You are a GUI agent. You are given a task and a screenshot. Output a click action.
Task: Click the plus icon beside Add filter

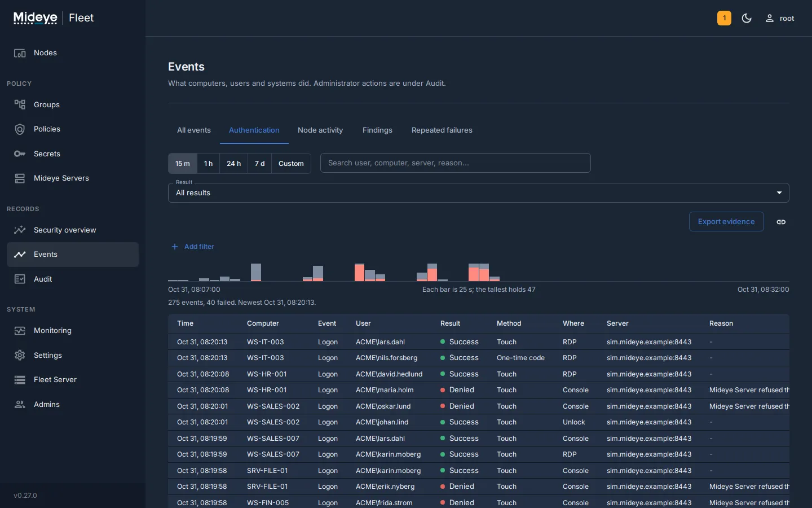coord(175,247)
